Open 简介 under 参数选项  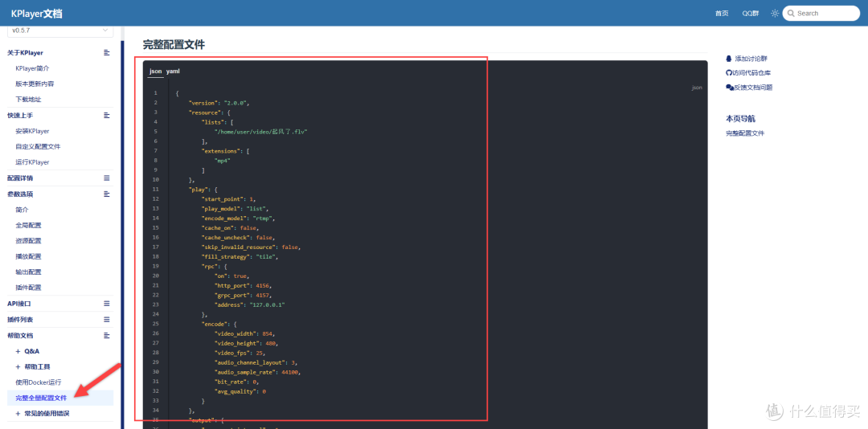(23, 210)
